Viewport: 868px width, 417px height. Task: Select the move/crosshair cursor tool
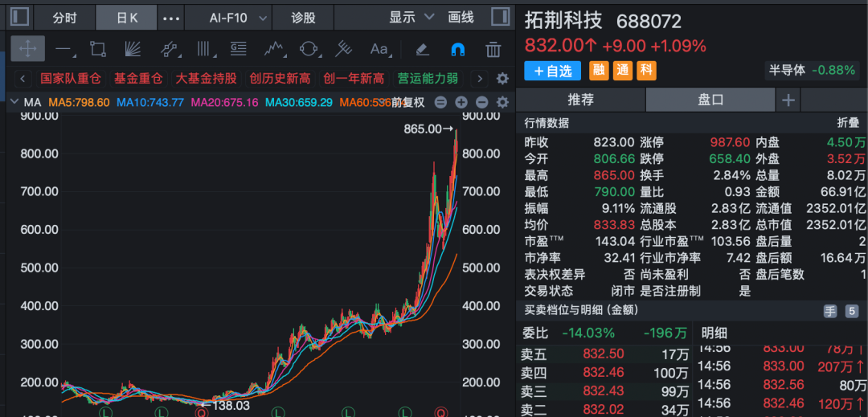pyautogui.click(x=27, y=49)
